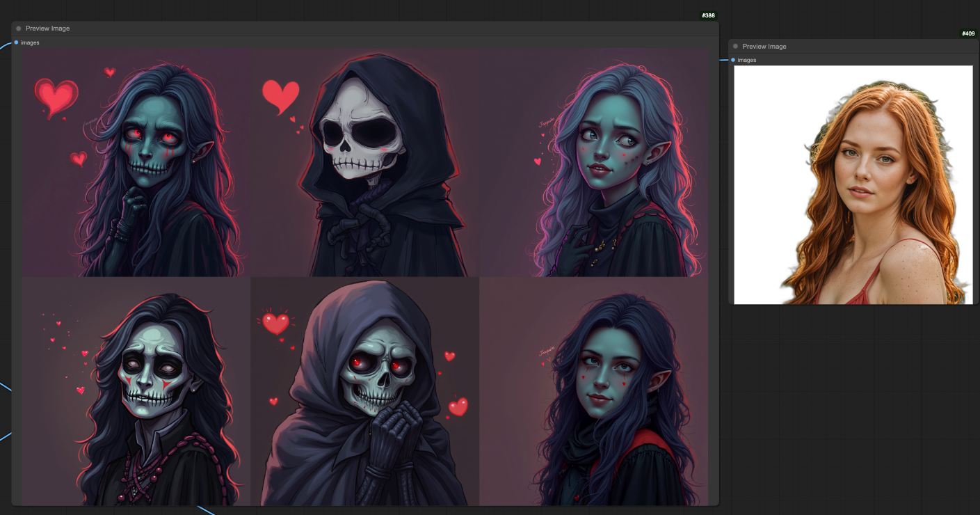This screenshot has width=980, height=515.
Task: Open the black-hooded white skull reaper thumbnail
Action: coord(365,163)
